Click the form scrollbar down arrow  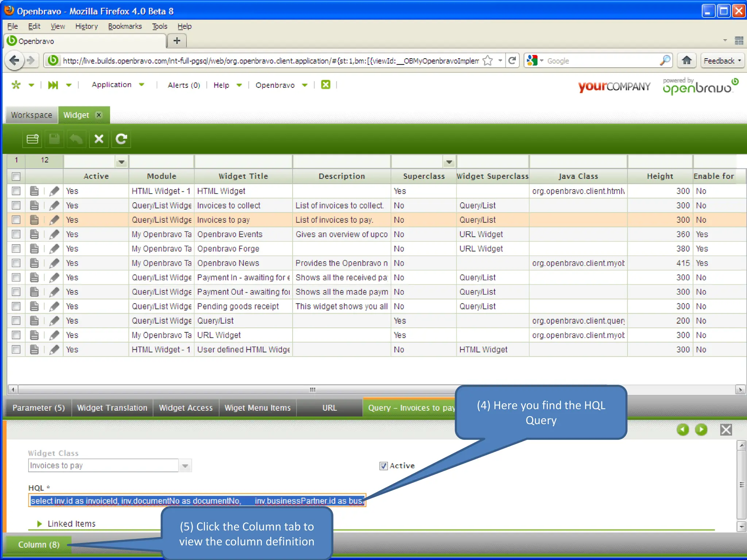741,526
